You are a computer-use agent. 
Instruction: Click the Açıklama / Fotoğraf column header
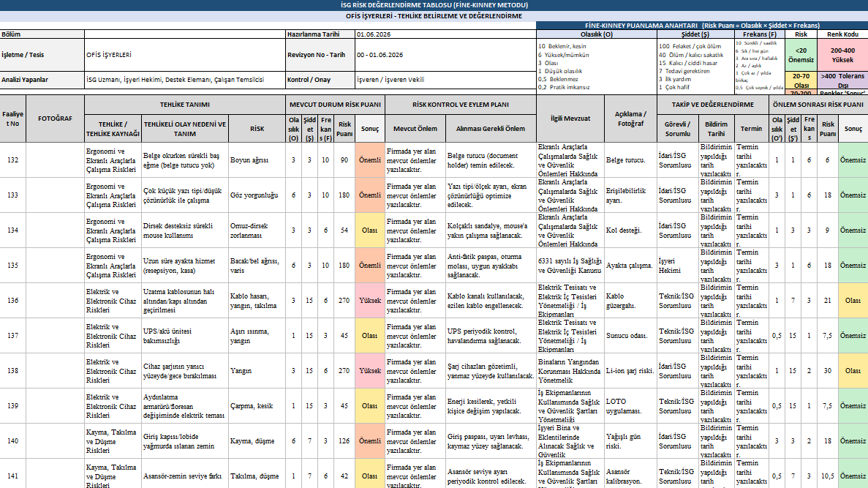click(630, 119)
